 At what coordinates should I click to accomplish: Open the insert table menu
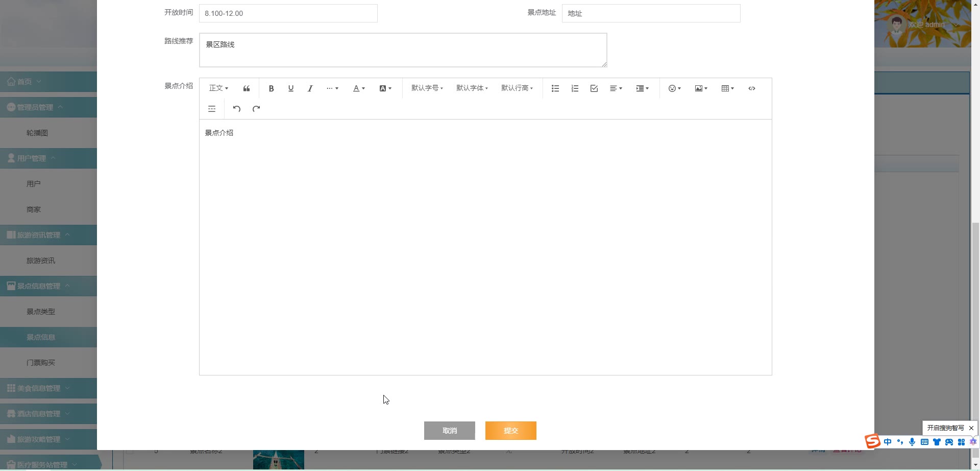click(x=728, y=88)
